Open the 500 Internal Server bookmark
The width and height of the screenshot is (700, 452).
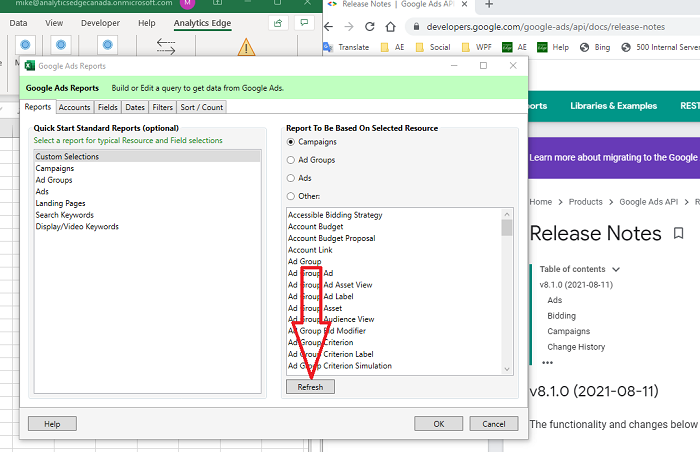tap(661, 47)
